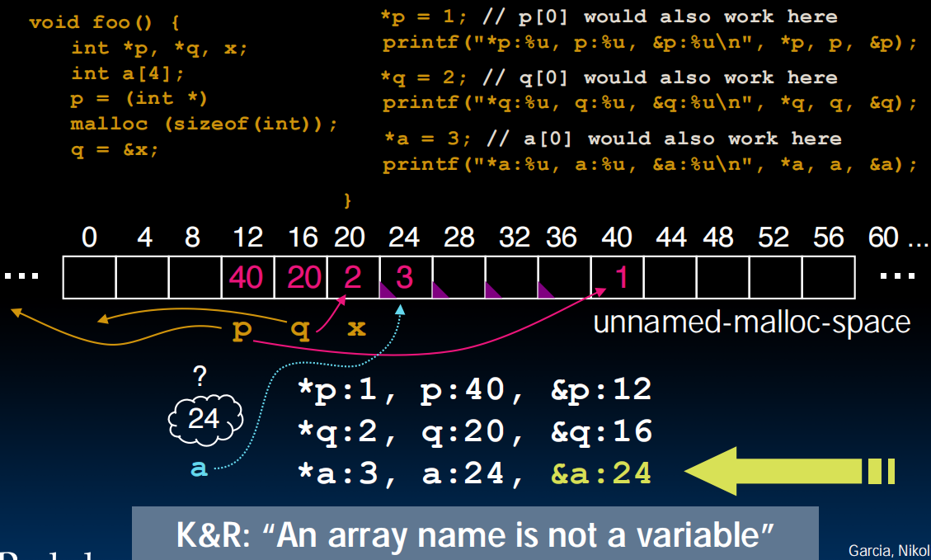Click the orange 'x' variable label

pos(356,327)
